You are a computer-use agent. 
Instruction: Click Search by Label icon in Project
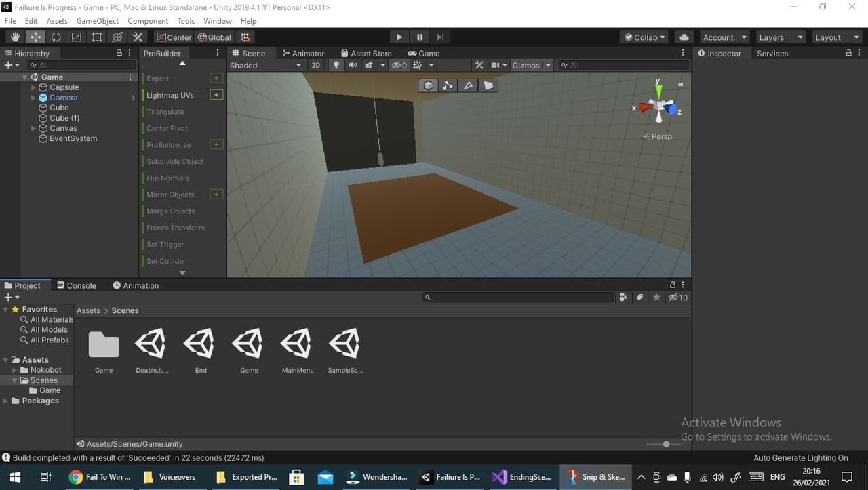pos(639,298)
